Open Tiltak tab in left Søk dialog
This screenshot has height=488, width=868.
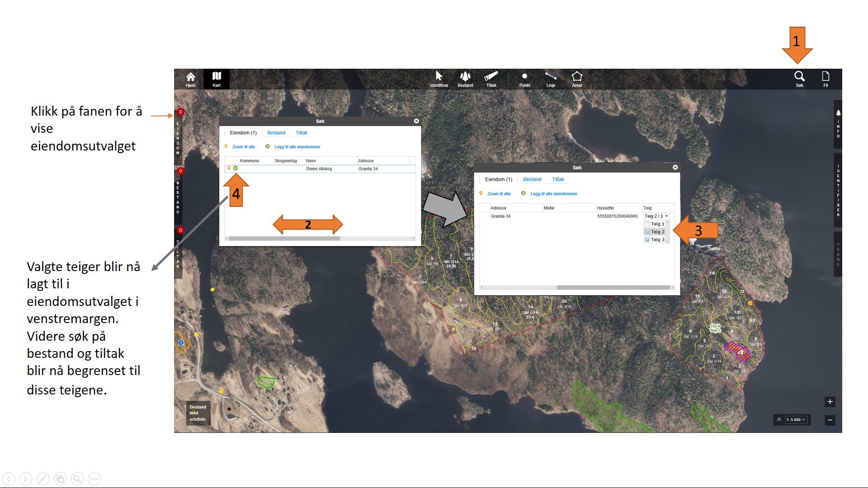(x=301, y=133)
